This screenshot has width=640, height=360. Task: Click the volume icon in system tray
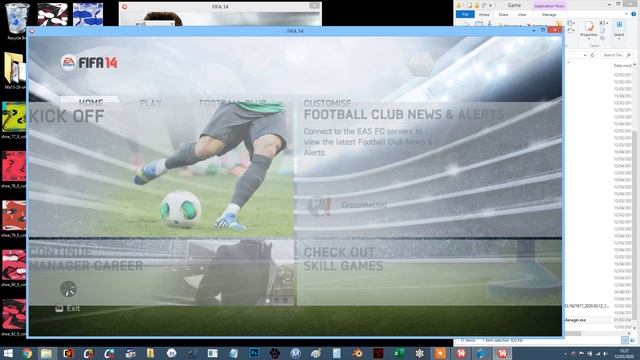[606, 354]
